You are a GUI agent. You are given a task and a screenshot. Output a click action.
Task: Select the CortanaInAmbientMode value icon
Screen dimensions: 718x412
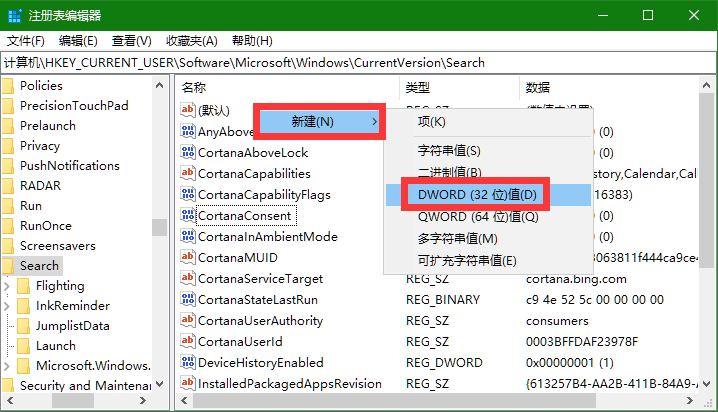tap(187, 236)
